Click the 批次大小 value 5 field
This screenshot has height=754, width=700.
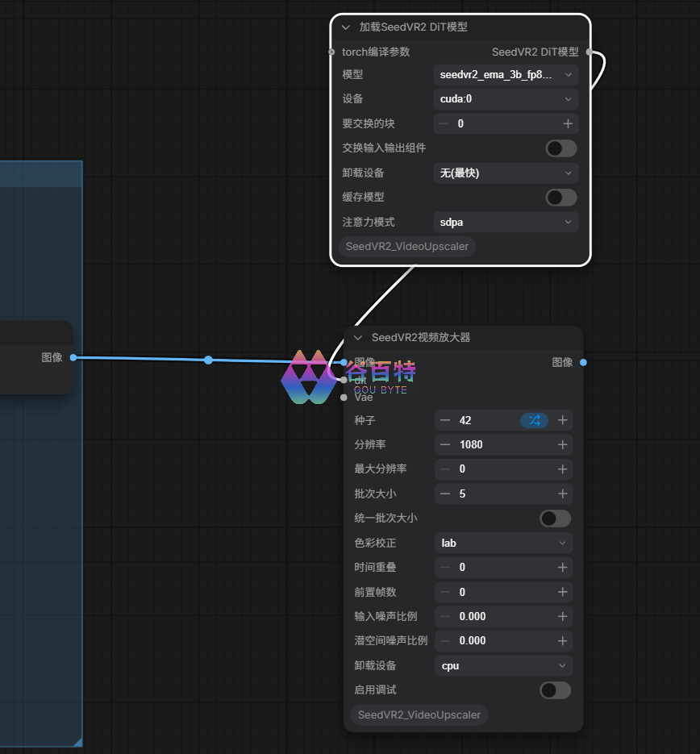click(x=503, y=494)
